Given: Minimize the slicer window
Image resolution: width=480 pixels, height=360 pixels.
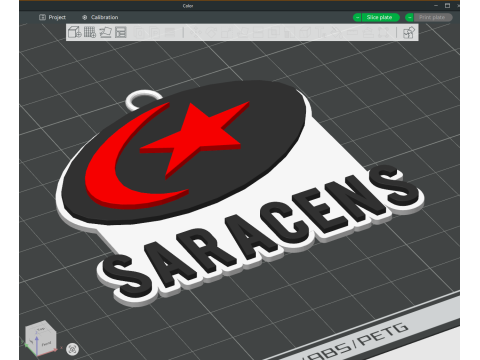Looking at the screenshot, I should 436,6.
